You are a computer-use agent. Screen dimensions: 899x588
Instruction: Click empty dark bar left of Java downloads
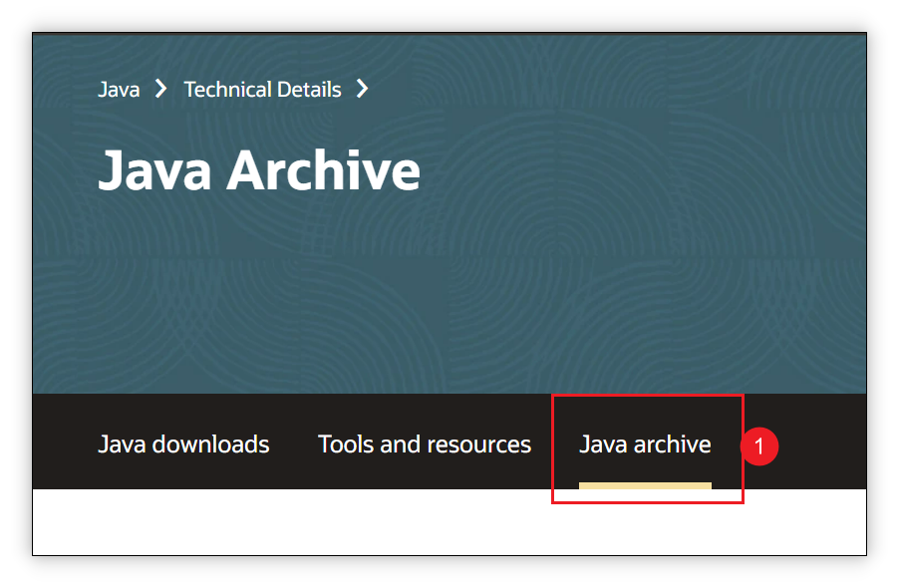pyautogui.click(x=65, y=441)
